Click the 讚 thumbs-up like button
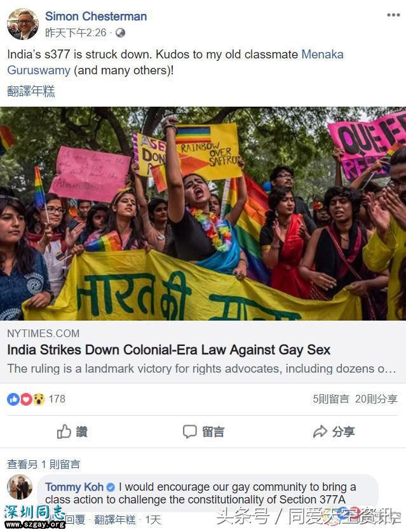The image size is (406, 532). pyautogui.click(x=72, y=432)
